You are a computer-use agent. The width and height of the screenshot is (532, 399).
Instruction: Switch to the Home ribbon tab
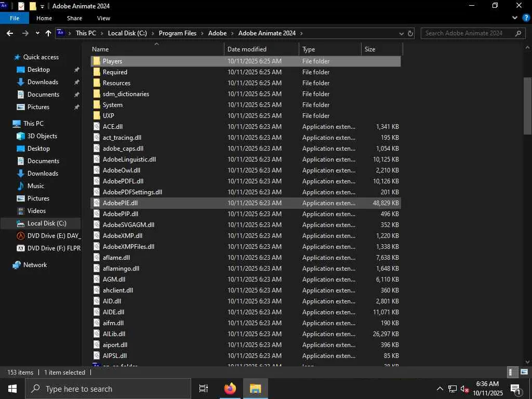point(44,18)
